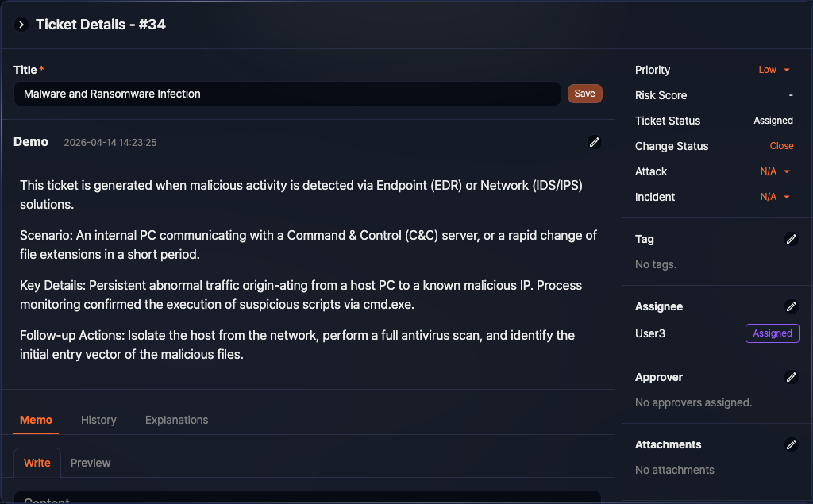Screen dimensions: 813x504
Task: Edit the Approver with pencil icon
Action: pyautogui.click(x=791, y=377)
